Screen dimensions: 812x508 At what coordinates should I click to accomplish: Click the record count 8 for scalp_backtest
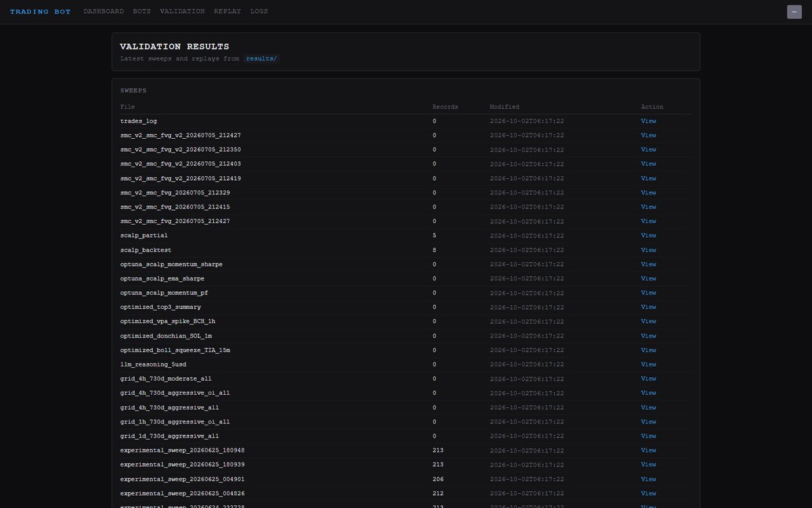[x=434, y=250]
